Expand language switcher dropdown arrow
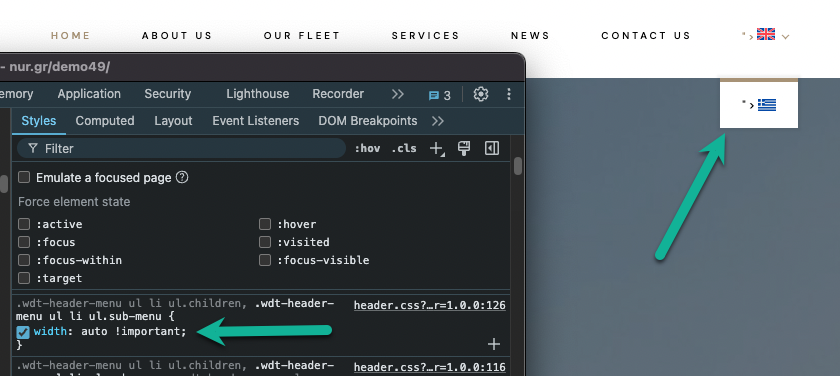840x376 pixels. tap(785, 37)
